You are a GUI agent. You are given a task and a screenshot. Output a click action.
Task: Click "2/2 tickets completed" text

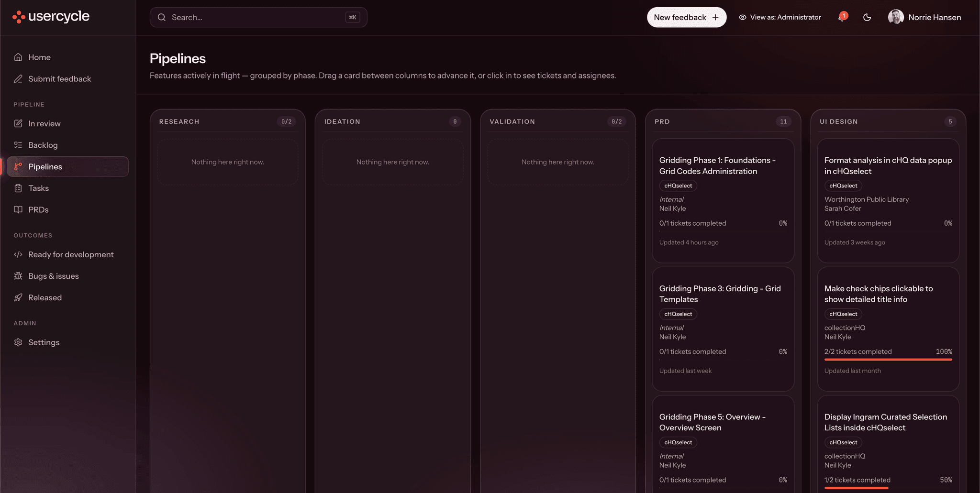pyautogui.click(x=858, y=352)
